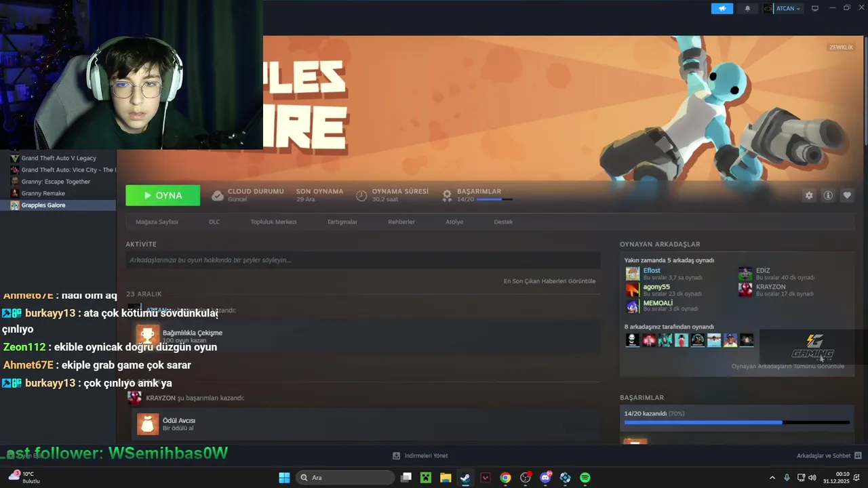Open weather widget showing 10°C Bulutlu
Screen dimensions: 868x488
coord(24,477)
